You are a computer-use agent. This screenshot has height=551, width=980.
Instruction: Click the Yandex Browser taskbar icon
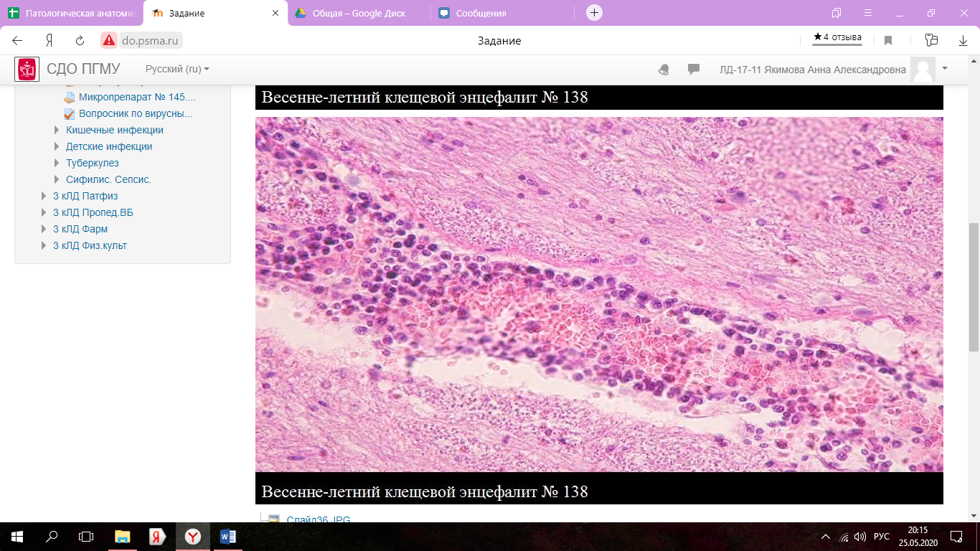click(x=192, y=536)
